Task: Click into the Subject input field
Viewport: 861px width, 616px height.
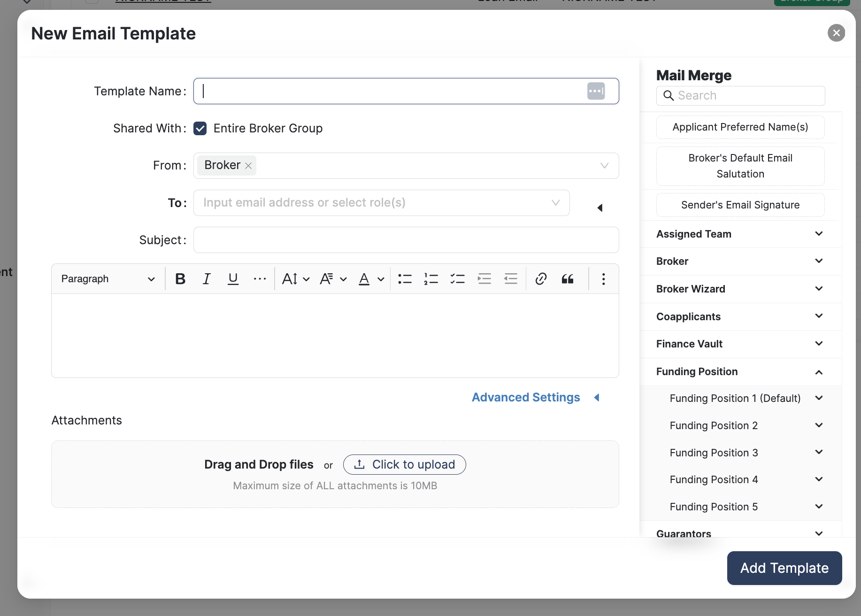Action: click(406, 240)
